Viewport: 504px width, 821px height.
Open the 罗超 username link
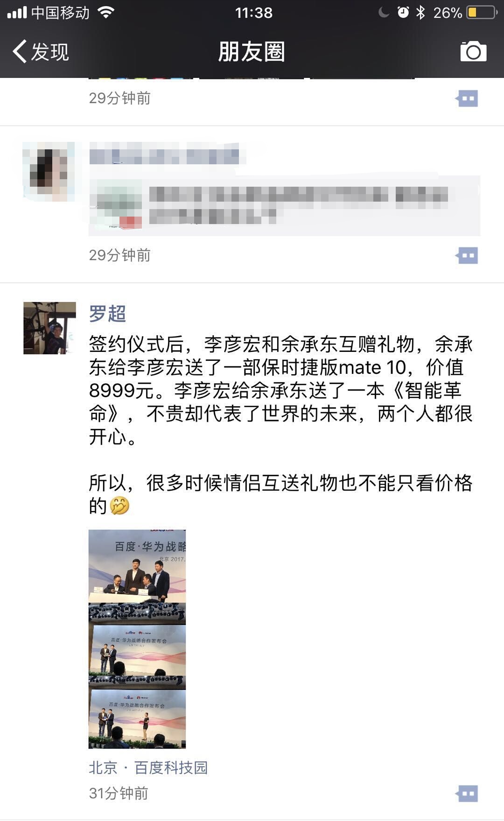(x=107, y=314)
